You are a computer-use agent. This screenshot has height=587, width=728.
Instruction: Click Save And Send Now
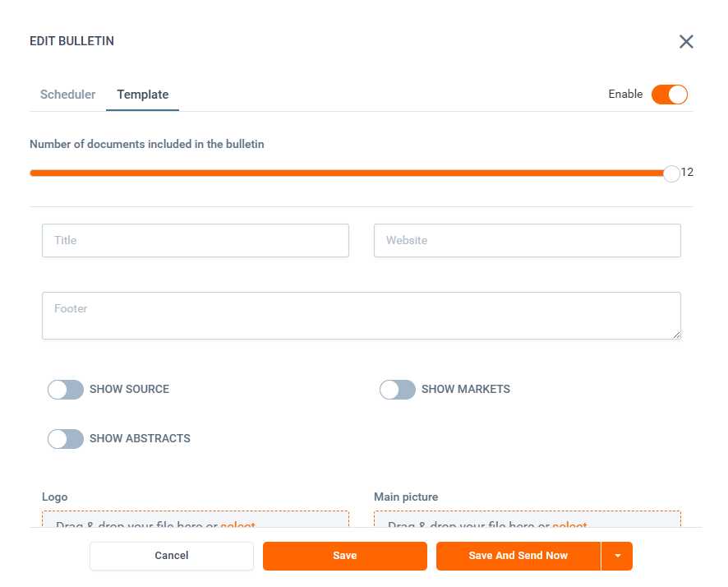pyautogui.click(x=518, y=556)
